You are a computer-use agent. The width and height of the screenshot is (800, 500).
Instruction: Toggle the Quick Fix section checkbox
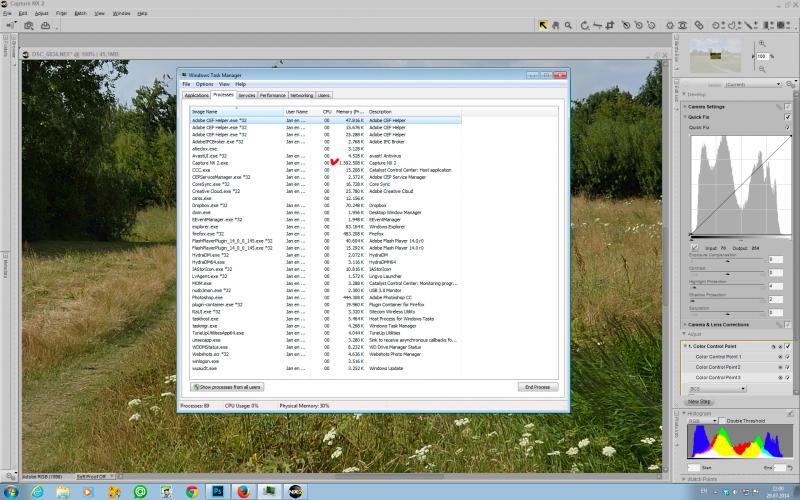788,117
